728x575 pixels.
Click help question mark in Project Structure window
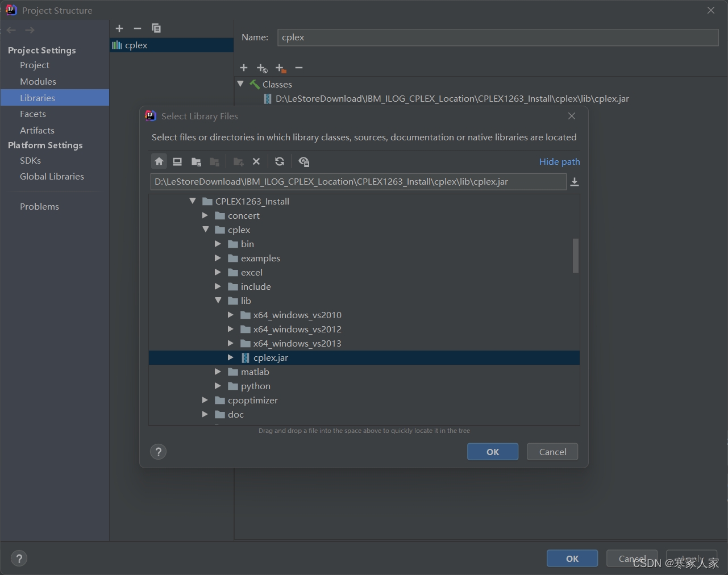point(19,559)
